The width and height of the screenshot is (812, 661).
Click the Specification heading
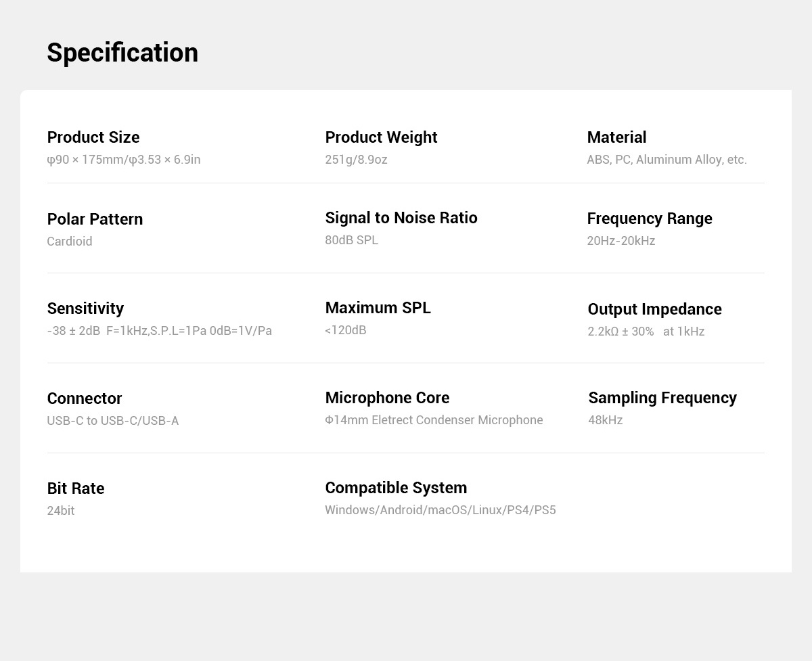(122, 53)
